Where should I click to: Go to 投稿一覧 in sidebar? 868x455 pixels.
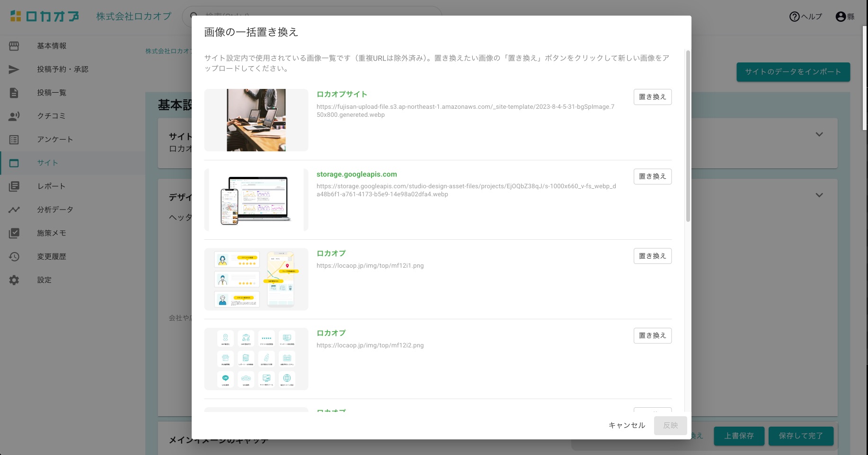point(73,93)
